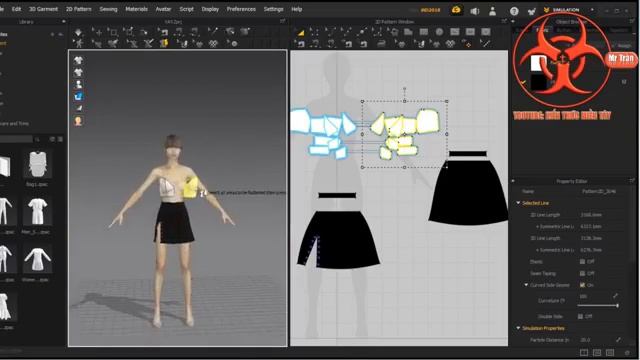This screenshot has width=640, height=360.
Task: Select the diagonal line tool ending 2D toolbar
Action: point(485,43)
